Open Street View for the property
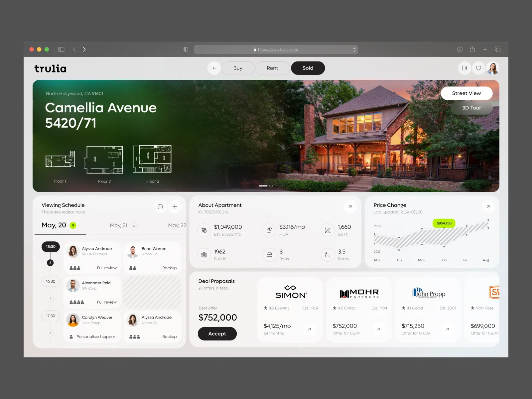 pos(466,93)
